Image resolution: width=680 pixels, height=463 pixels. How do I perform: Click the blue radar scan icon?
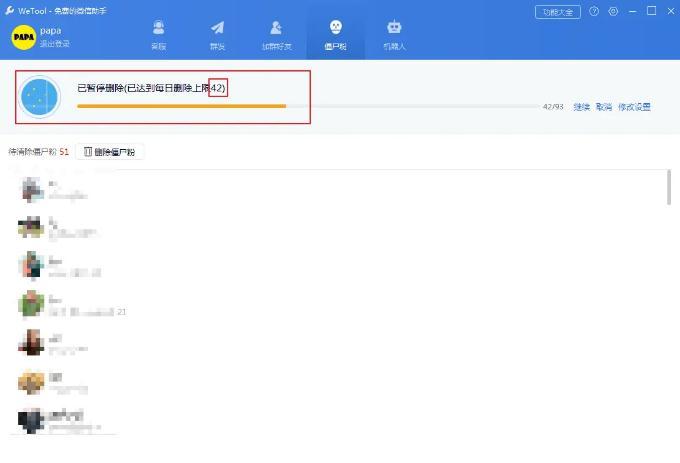(39, 97)
